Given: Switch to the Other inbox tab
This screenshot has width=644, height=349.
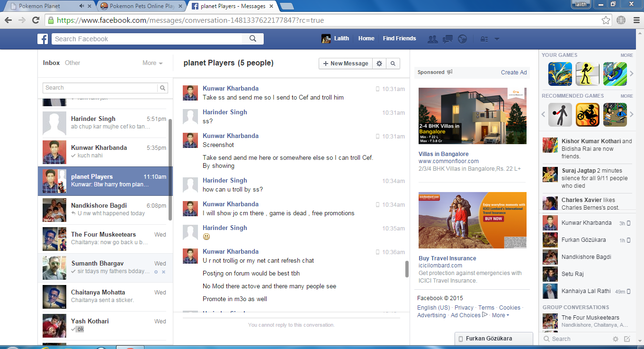Looking at the screenshot, I should pyautogui.click(x=72, y=63).
